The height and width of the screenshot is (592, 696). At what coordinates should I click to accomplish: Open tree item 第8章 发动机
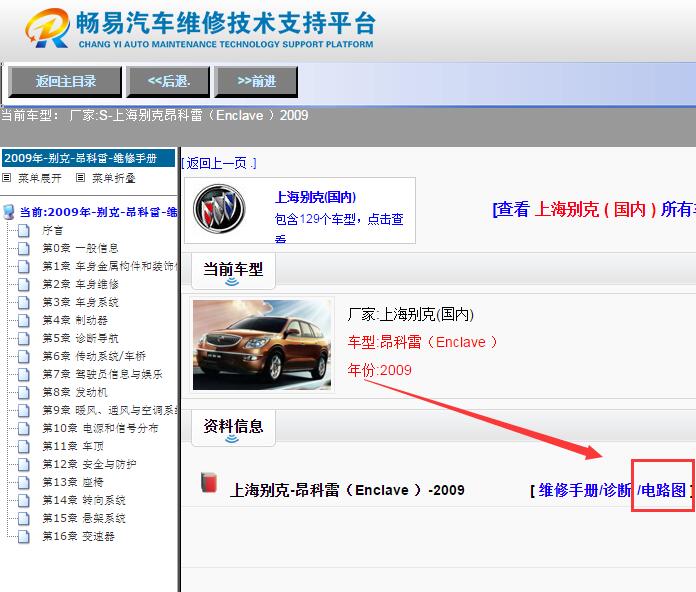point(75,392)
